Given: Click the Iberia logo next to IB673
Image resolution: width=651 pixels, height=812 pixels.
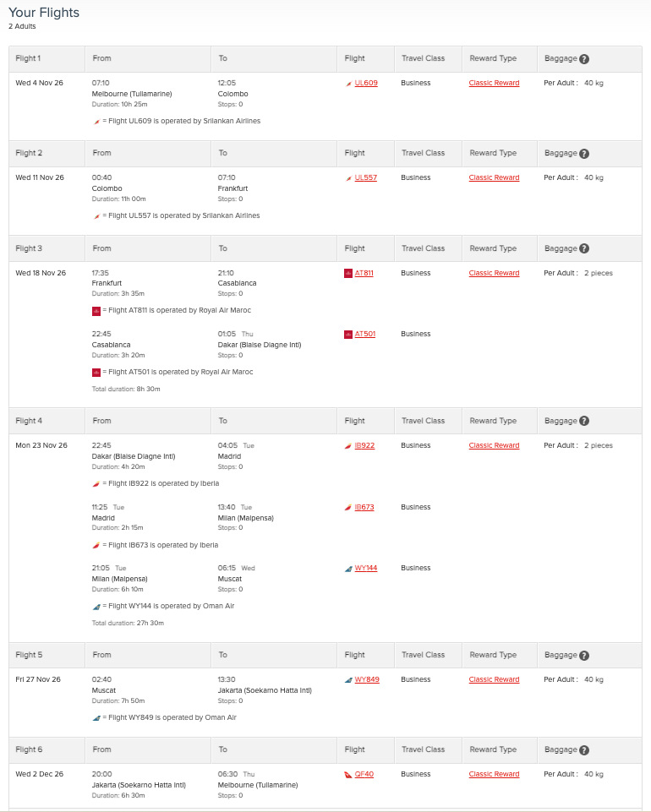Looking at the screenshot, I should pyautogui.click(x=348, y=507).
